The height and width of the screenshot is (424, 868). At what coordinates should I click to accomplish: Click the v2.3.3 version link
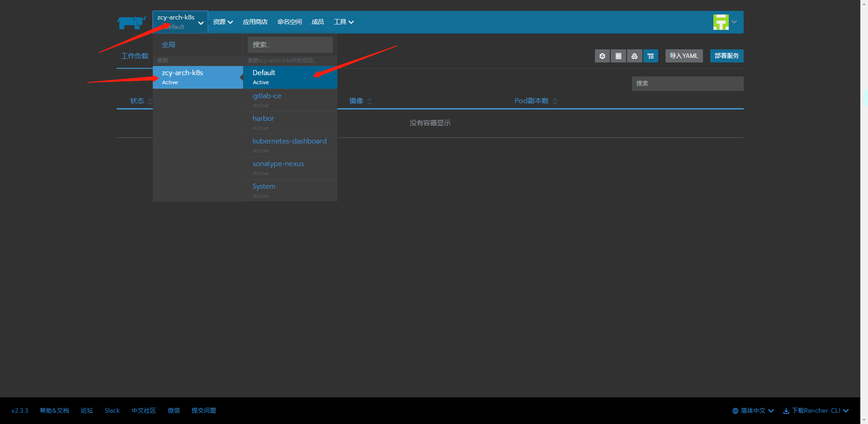point(20,410)
